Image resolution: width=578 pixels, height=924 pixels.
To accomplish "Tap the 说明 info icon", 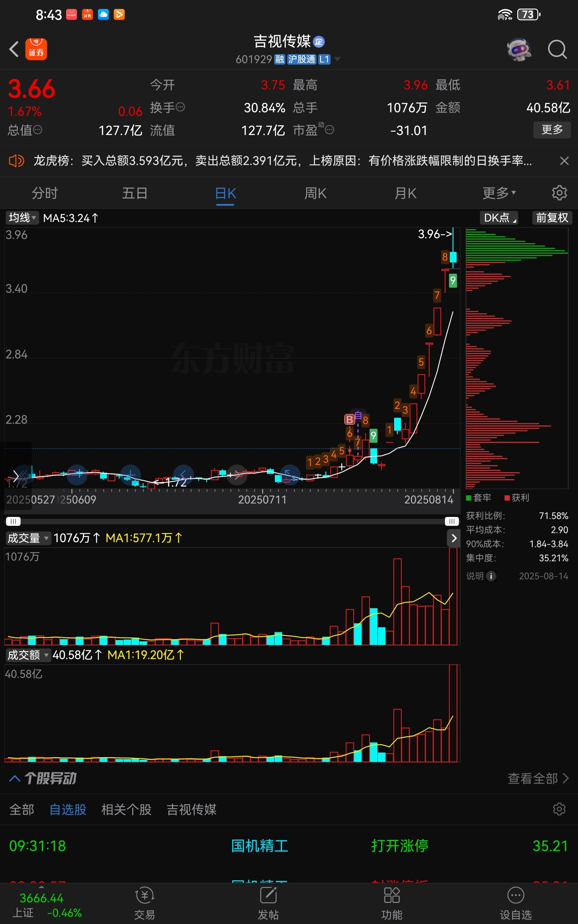I will point(491,576).
